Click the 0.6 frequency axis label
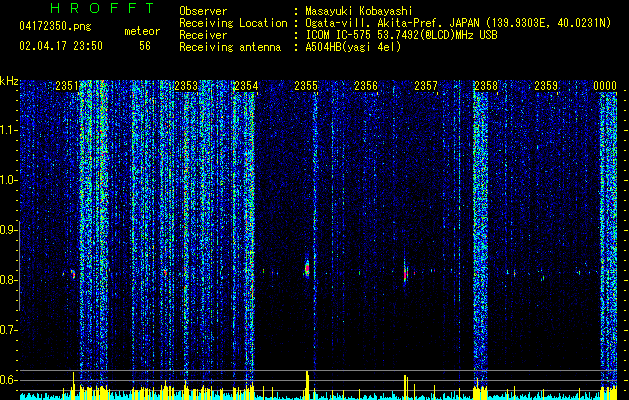 8,380
